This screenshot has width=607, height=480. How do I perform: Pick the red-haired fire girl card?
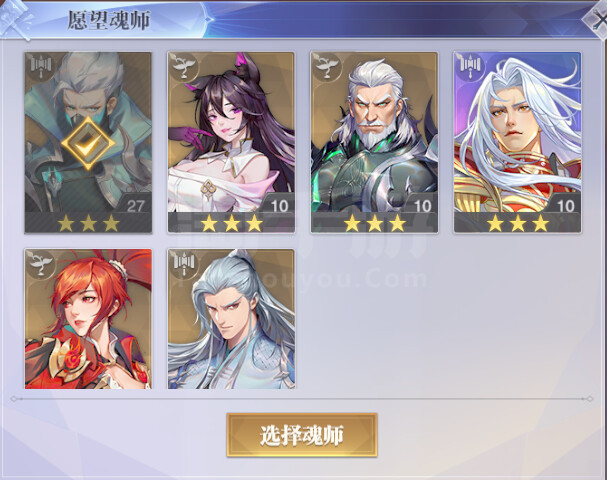pyautogui.click(x=88, y=319)
